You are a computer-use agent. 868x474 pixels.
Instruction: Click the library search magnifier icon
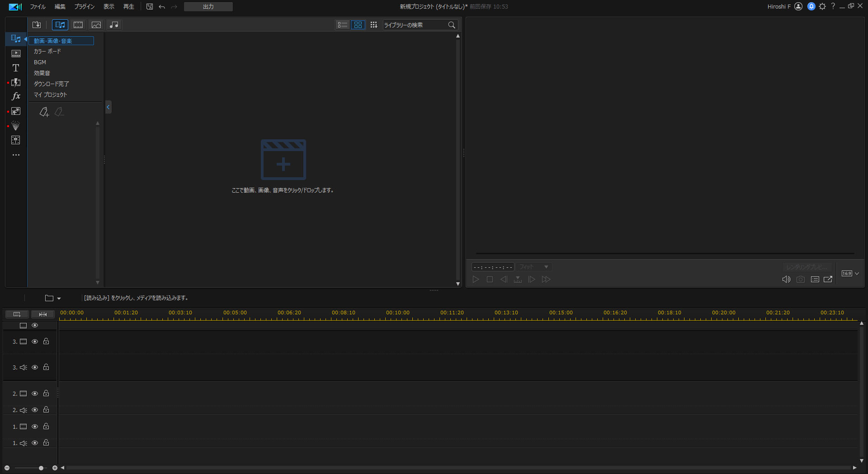452,25
